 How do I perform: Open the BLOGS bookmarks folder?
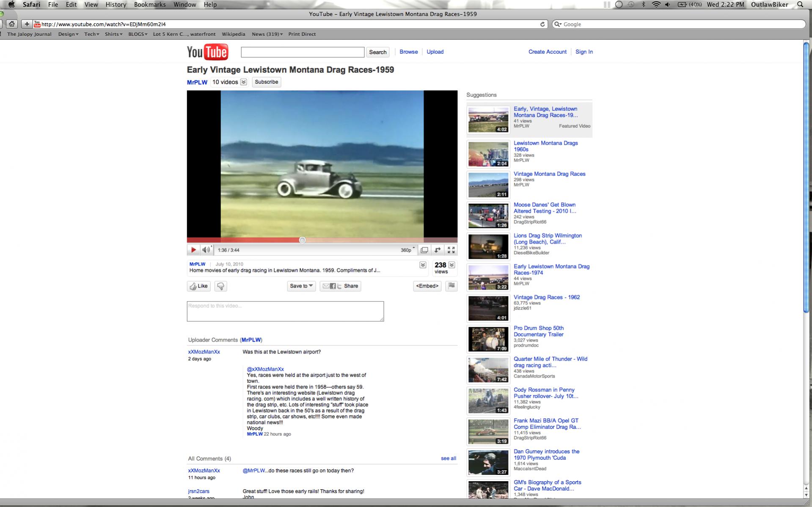(x=138, y=34)
